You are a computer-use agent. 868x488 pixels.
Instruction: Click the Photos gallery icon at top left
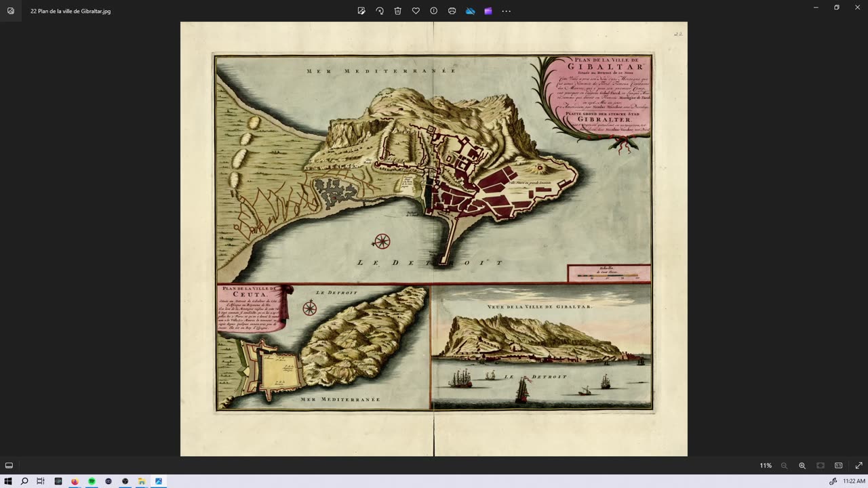tap(11, 11)
